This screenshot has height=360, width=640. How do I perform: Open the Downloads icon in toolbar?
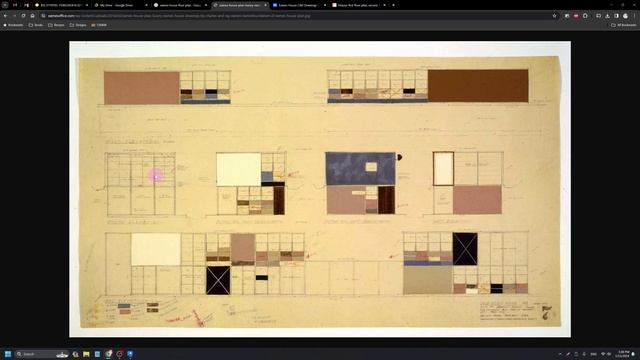point(607,16)
